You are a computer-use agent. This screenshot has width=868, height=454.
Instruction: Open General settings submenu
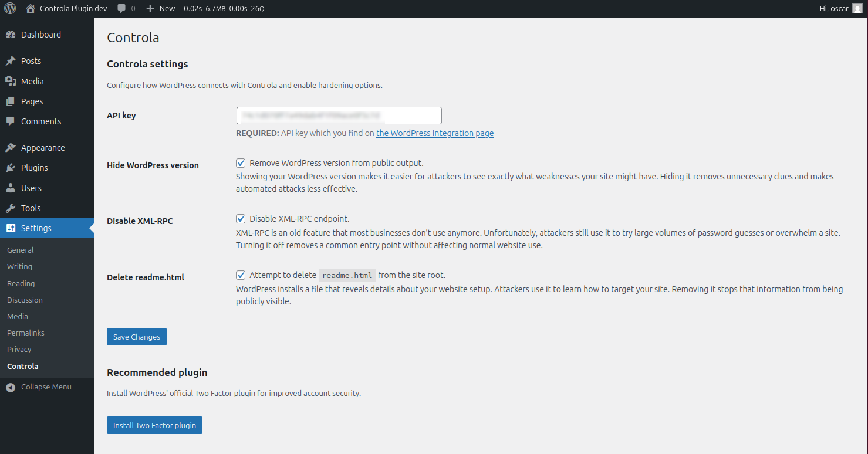point(21,250)
